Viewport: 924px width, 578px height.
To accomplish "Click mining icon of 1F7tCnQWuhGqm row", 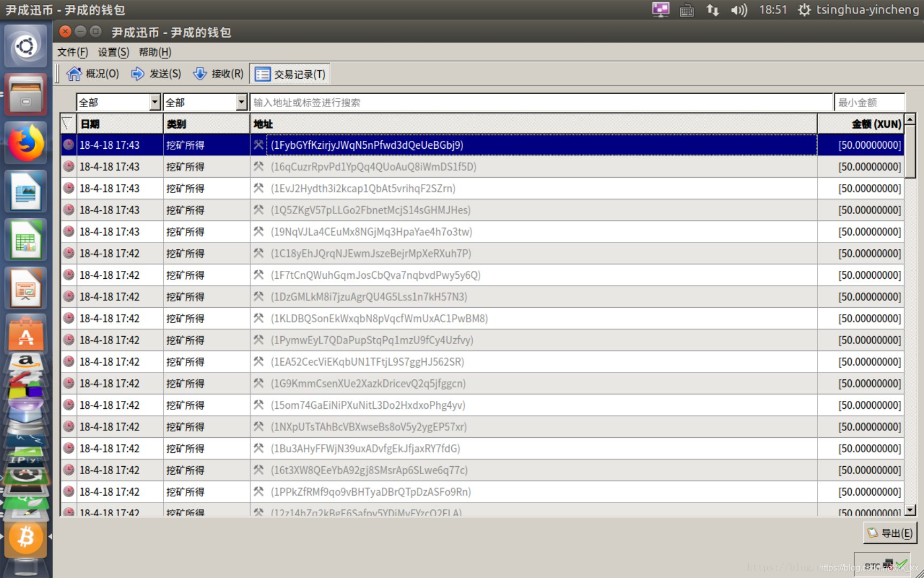I will coord(259,275).
